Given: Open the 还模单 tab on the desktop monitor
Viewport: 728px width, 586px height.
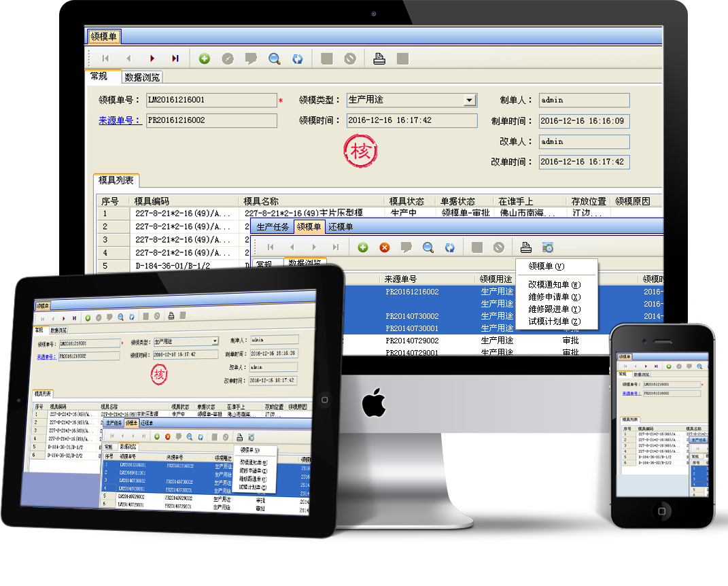Looking at the screenshot, I should [341, 227].
